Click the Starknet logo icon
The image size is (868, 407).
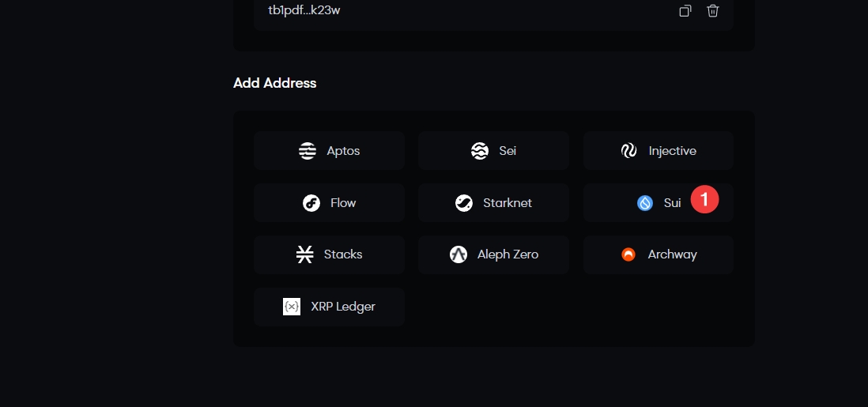pyautogui.click(x=464, y=203)
